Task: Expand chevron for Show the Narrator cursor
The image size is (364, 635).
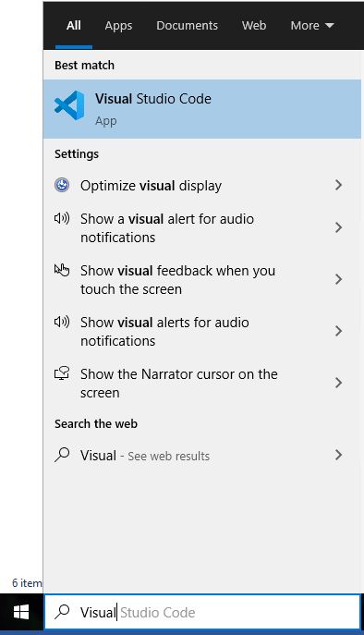Action: coord(338,383)
